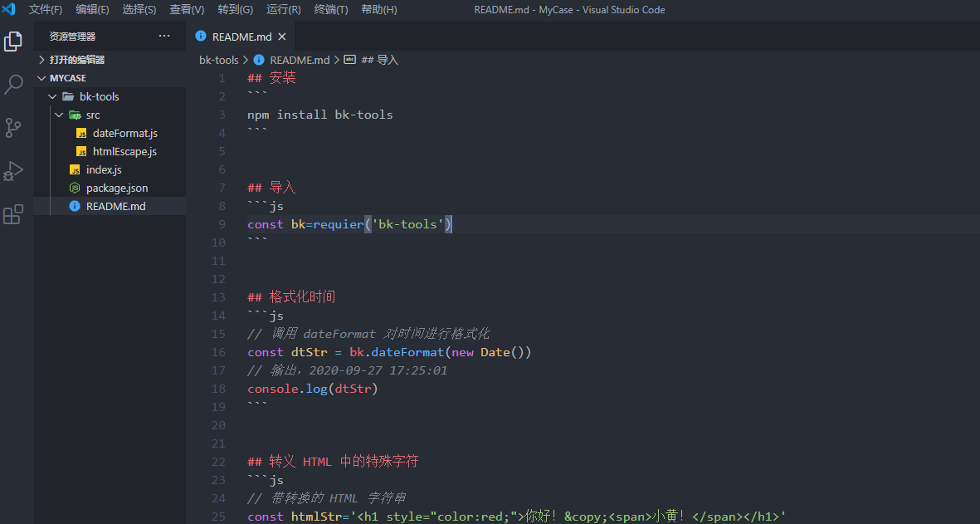
Task: Open the 帮助(H) menu
Action: coord(378,9)
